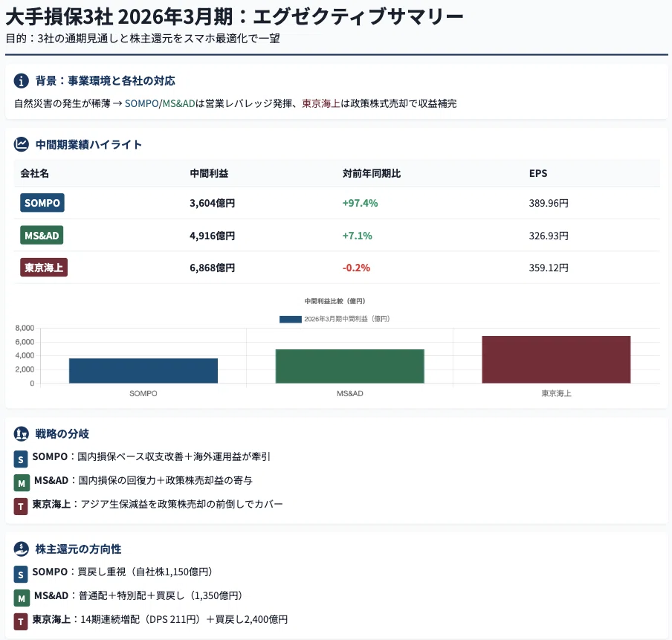Click the line 東京海上：14期連続増配
The height and width of the screenshot is (640, 672).
160,619
